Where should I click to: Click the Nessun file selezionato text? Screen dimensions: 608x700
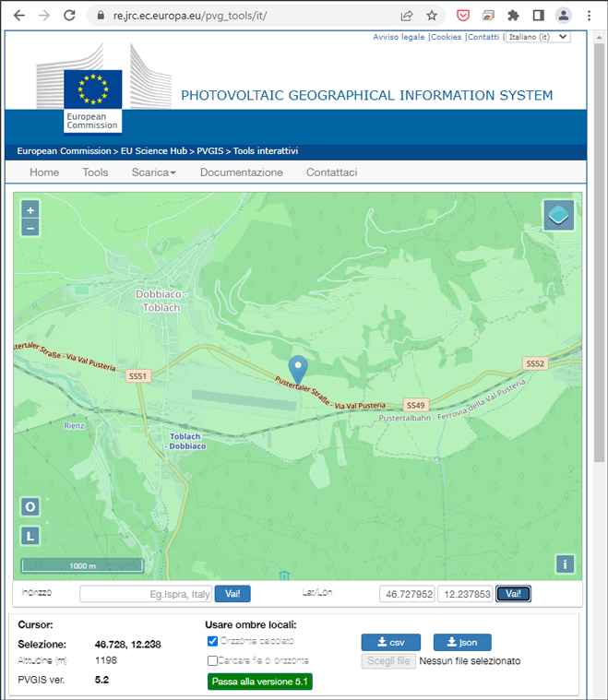(470, 660)
